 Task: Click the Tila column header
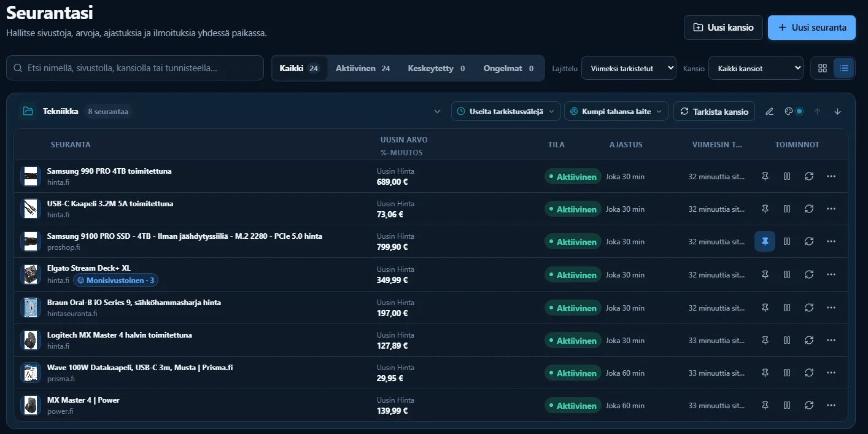point(556,145)
